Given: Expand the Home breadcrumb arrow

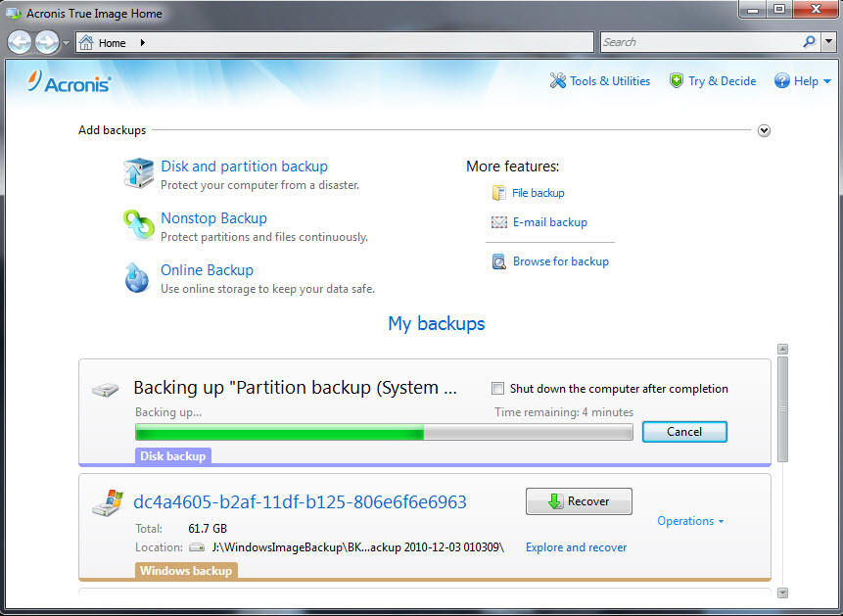Looking at the screenshot, I should click(x=143, y=42).
